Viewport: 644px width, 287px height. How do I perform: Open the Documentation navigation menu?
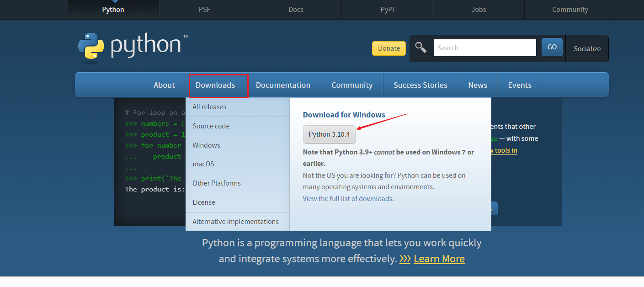(283, 85)
